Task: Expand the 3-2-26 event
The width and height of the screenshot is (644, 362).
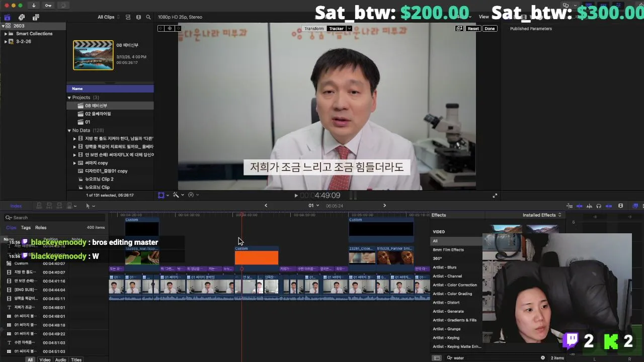Action: (x=6, y=42)
